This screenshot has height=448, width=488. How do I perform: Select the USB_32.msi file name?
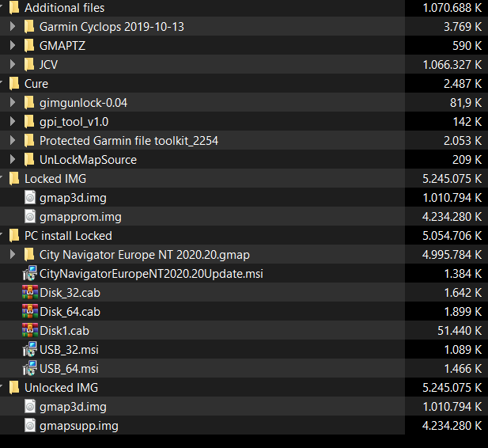coord(69,350)
